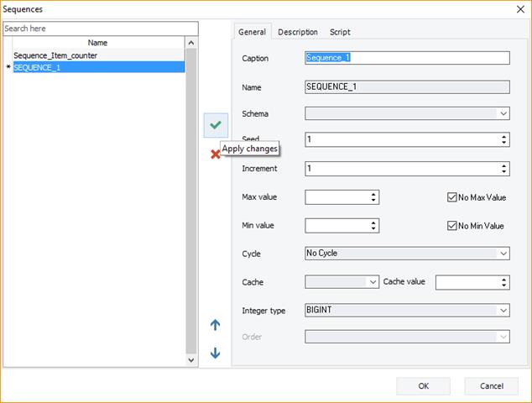Move sequence up with blue arrow

pyautogui.click(x=215, y=325)
